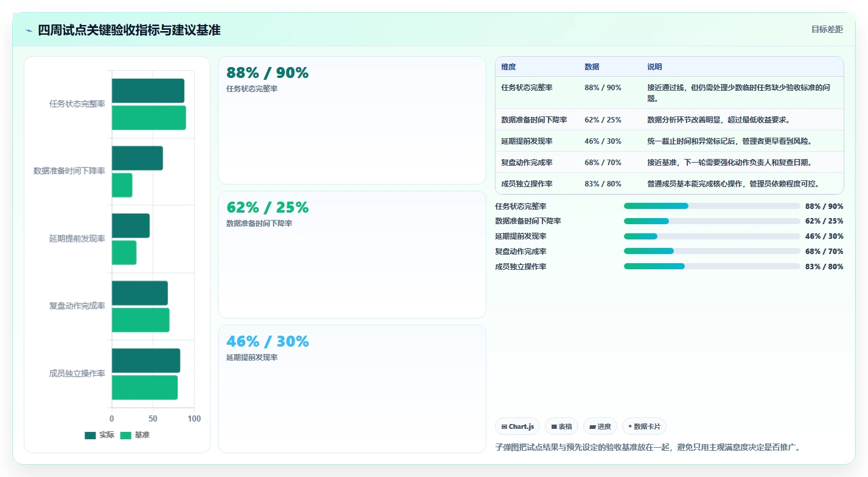Click the 复盘动作完成率 progress bar

(x=712, y=251)
